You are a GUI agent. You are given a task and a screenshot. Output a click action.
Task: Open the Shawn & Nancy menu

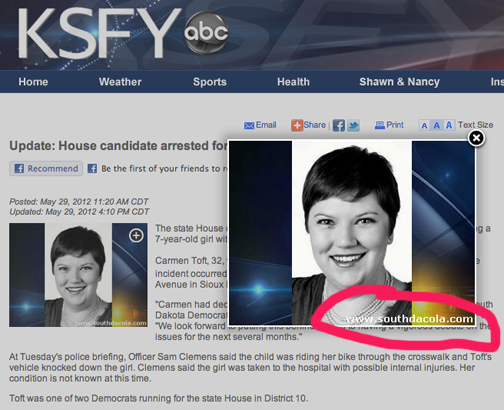[x=399, y=82]
